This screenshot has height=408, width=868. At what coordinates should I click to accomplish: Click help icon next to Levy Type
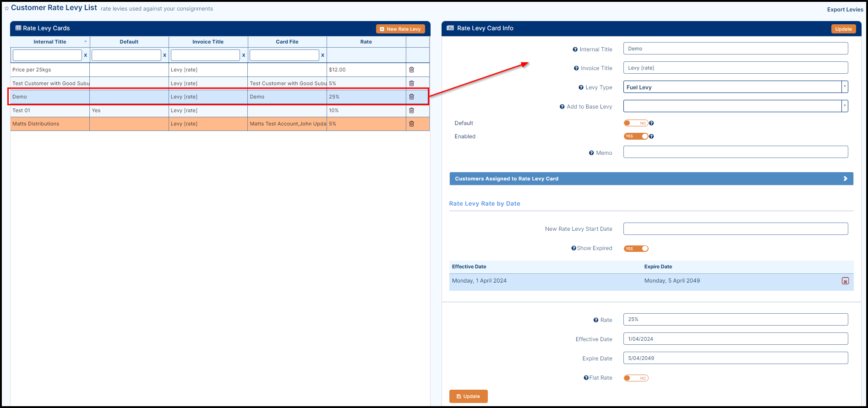click(581, 87)
